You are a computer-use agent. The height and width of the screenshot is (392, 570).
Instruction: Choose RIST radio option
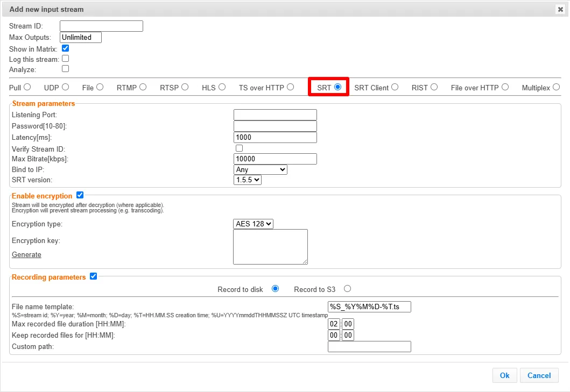tap(434, 87)
